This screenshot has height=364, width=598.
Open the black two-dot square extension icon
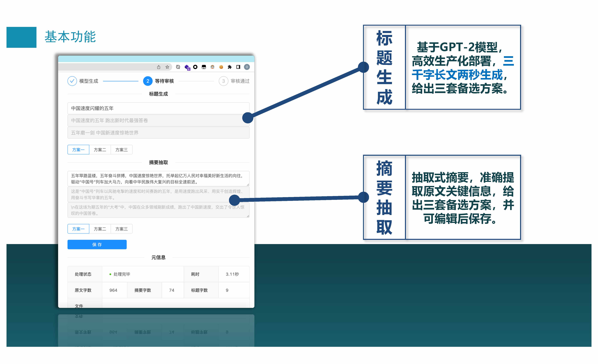coord(204,67)
